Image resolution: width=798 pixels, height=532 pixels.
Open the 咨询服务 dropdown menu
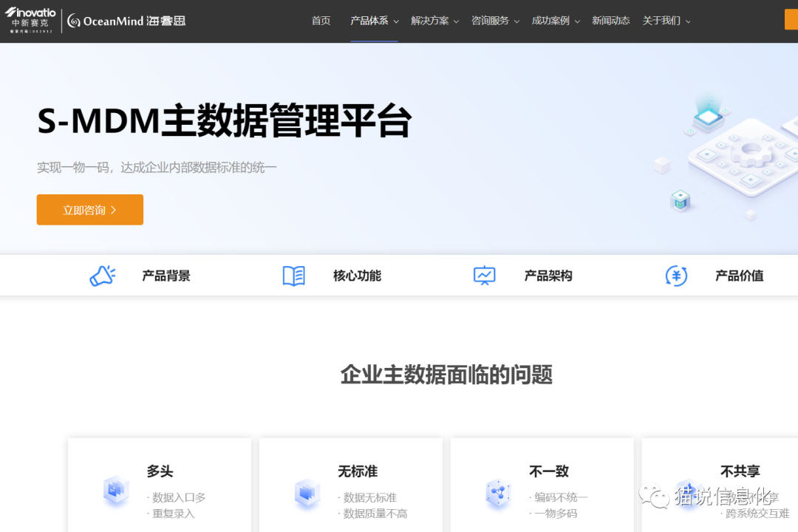[495, 21]
